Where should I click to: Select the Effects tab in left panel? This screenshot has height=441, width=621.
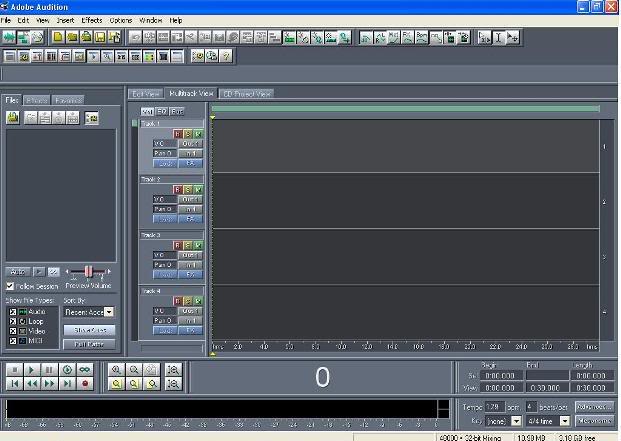click(37, 100)
